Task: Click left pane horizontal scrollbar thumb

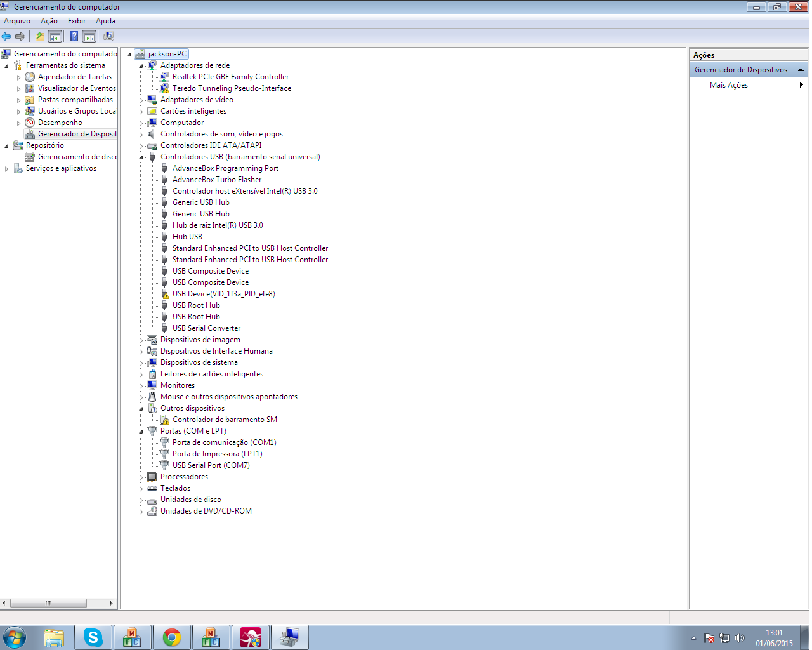Action: click(48, 603)
